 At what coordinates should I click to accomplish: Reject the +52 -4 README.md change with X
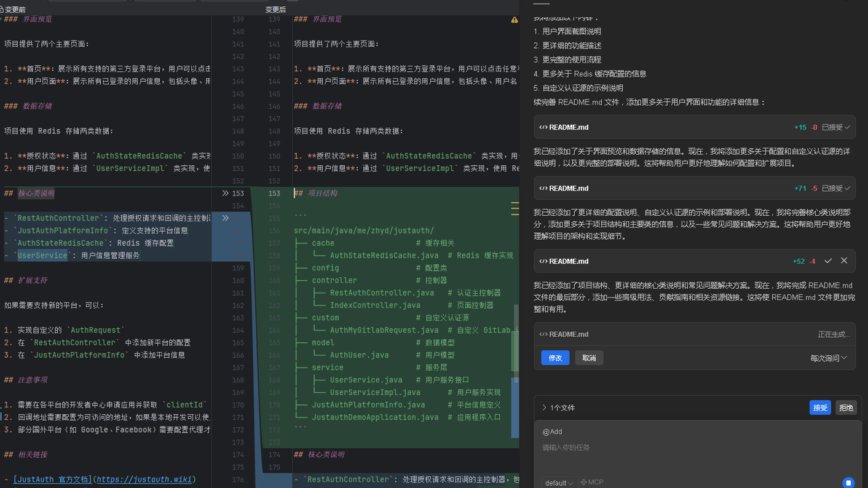[x=844, y=261]
